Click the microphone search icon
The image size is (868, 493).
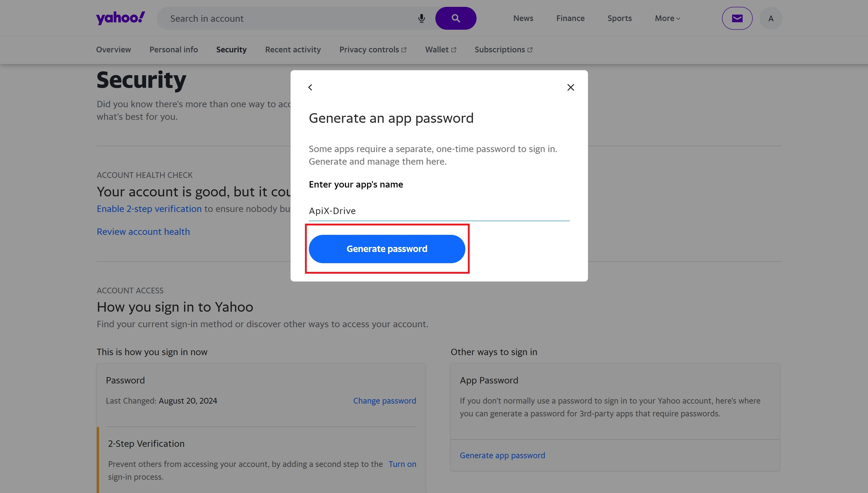(x=421, y=17)
